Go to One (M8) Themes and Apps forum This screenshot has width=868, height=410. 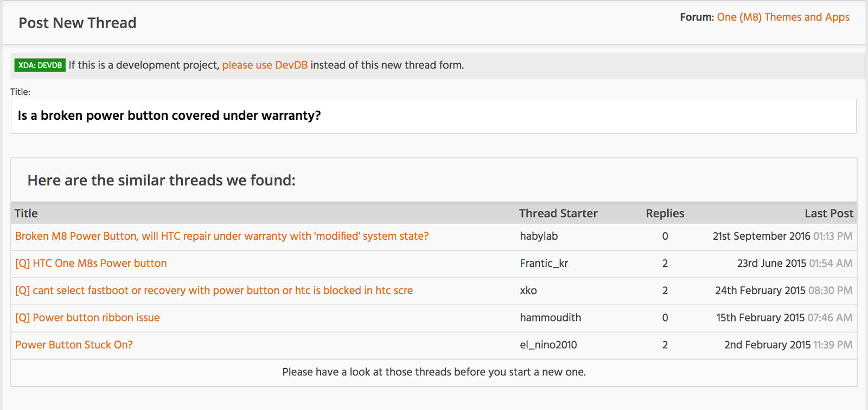[x=783, y=17]
